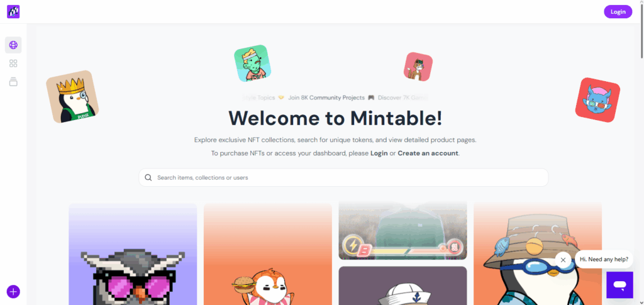Click the Login link in welcome text
This screenshot has height=305, width=644.
click(379, 153)
